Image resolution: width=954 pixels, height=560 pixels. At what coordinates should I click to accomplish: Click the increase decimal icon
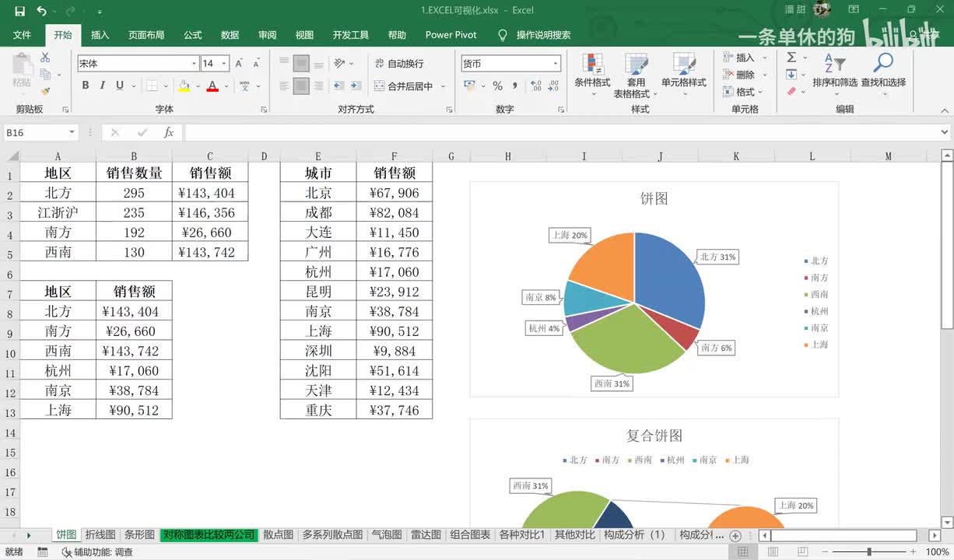pos(537,86)
